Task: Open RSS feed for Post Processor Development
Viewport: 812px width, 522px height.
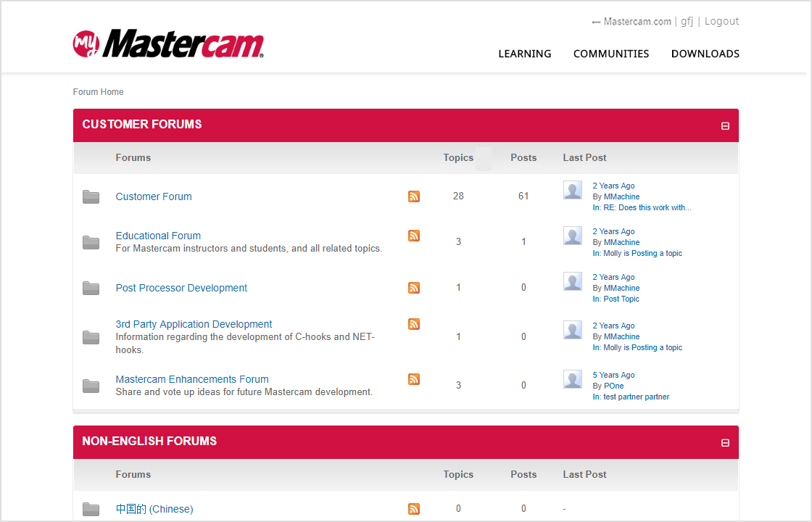Action: [414, 288]
